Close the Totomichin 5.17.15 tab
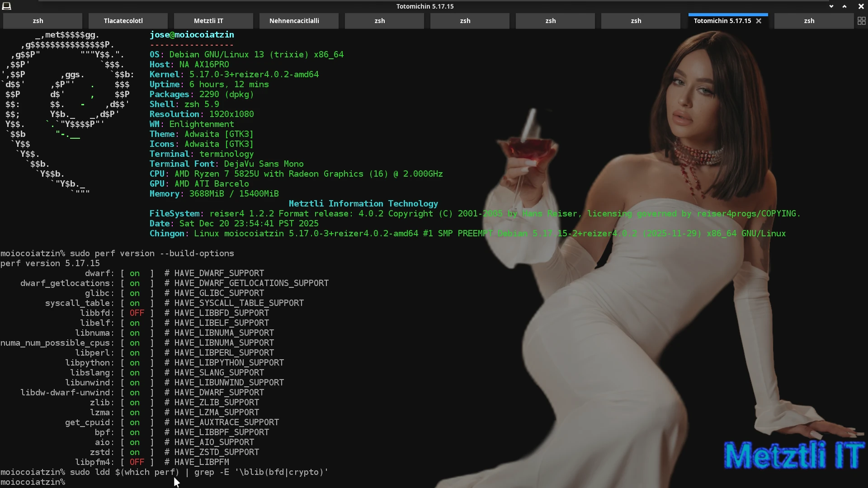The image size is (868, 488). (759, 21)
